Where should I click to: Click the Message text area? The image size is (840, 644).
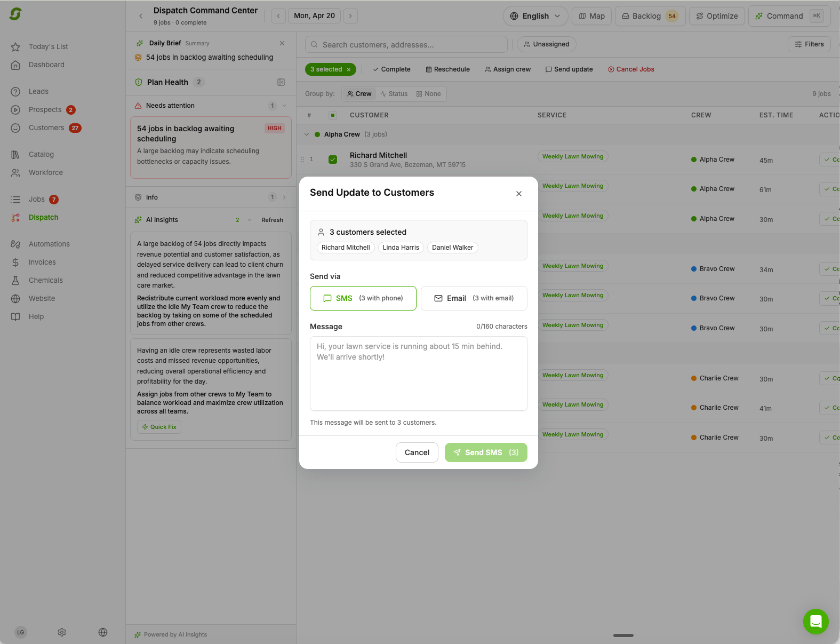click(418, 373)
